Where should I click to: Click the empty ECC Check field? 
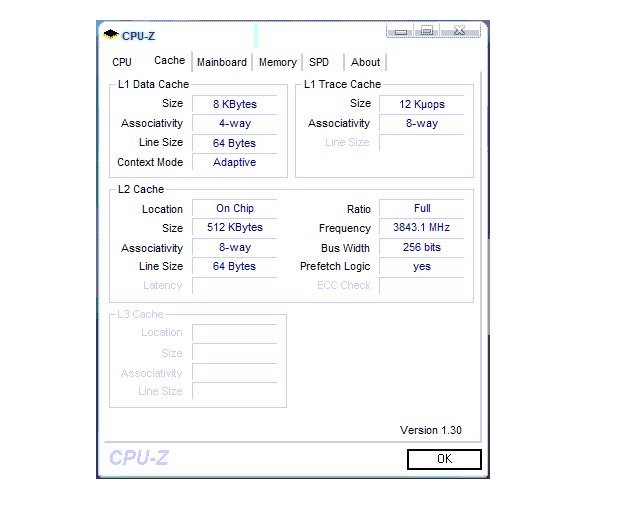(422, 285)
